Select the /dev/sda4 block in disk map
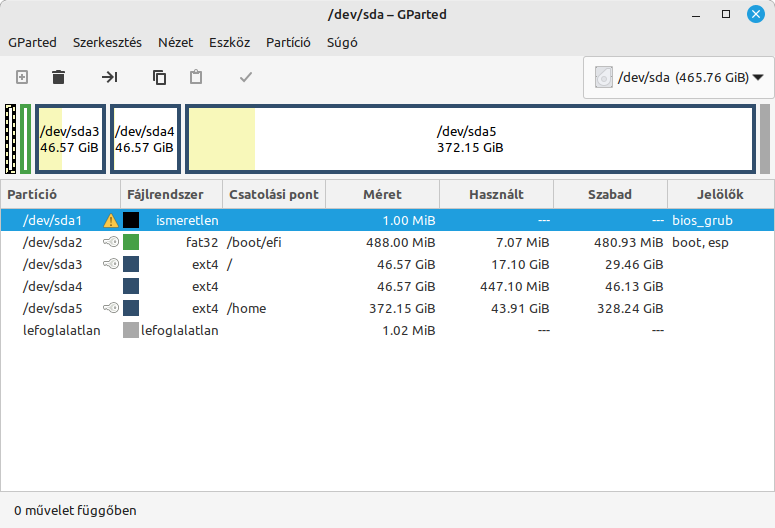 click(x=145, y=139)
